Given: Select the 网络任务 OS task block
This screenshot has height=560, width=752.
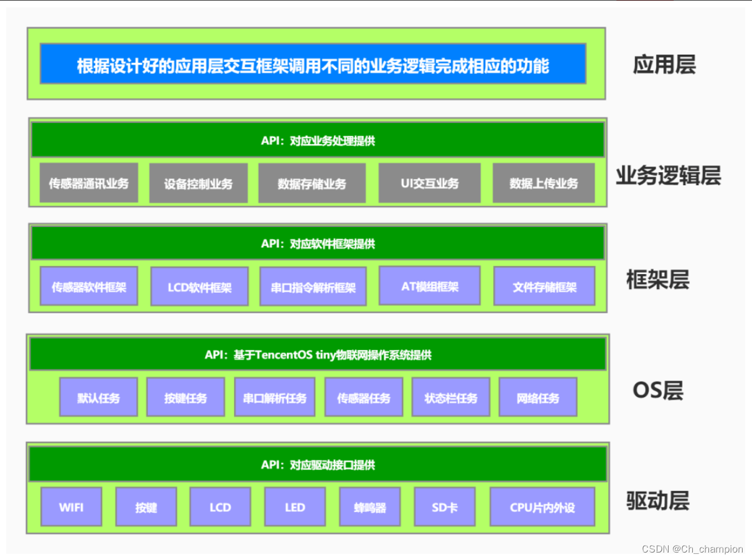Looking at the screenshot, I should pos(537,397).
